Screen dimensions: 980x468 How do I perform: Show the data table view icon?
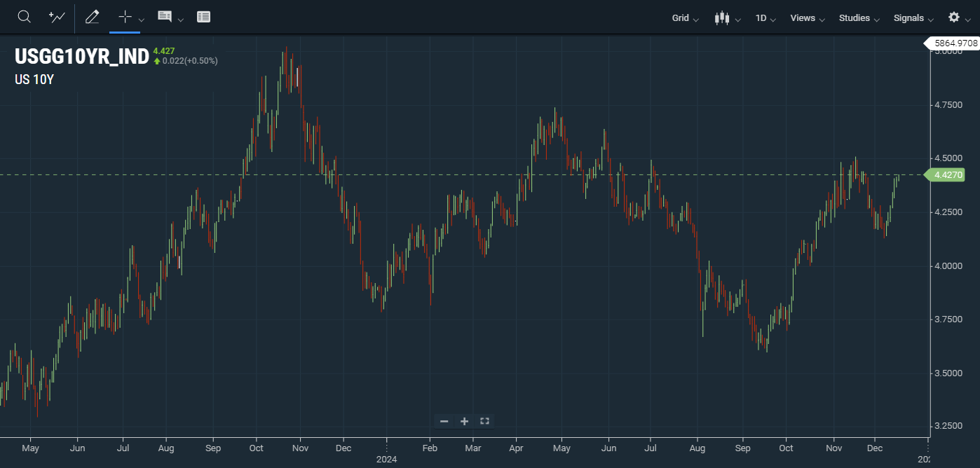coord(203,17)
